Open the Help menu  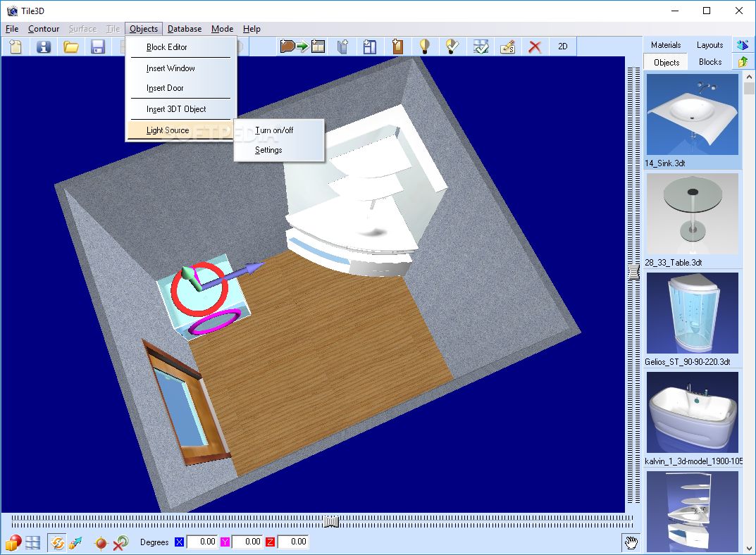252,29
